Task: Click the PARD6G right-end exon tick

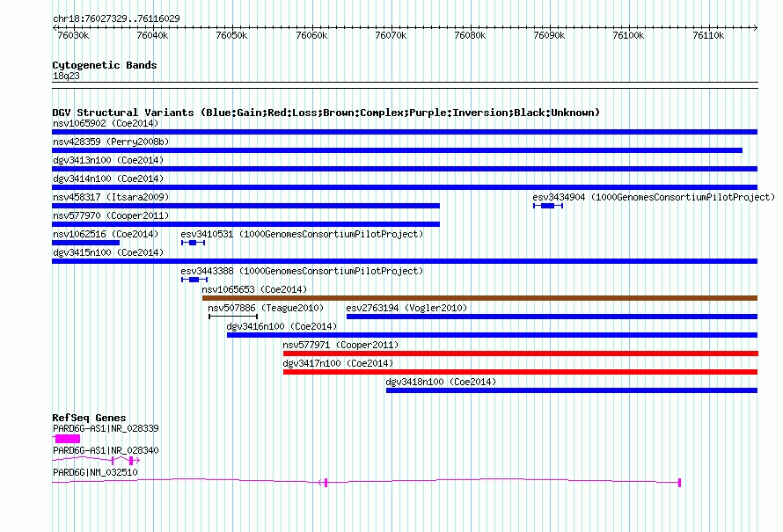Action: click(x=680, y=482)
